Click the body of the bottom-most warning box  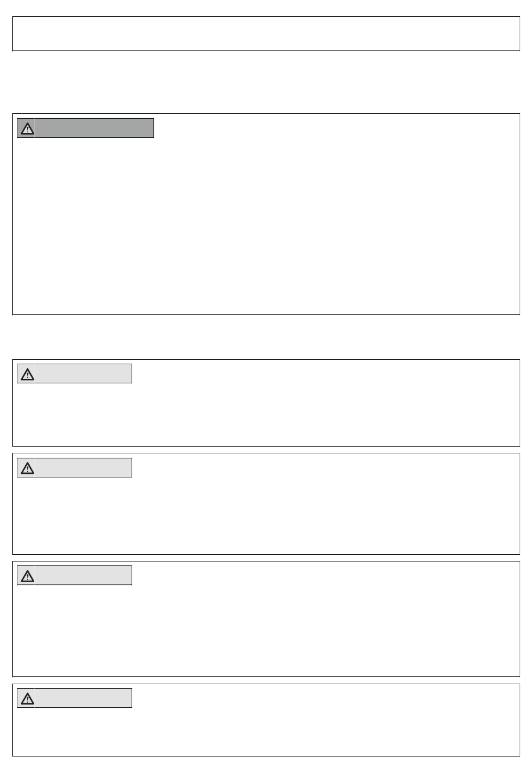(x=266, y=731)
